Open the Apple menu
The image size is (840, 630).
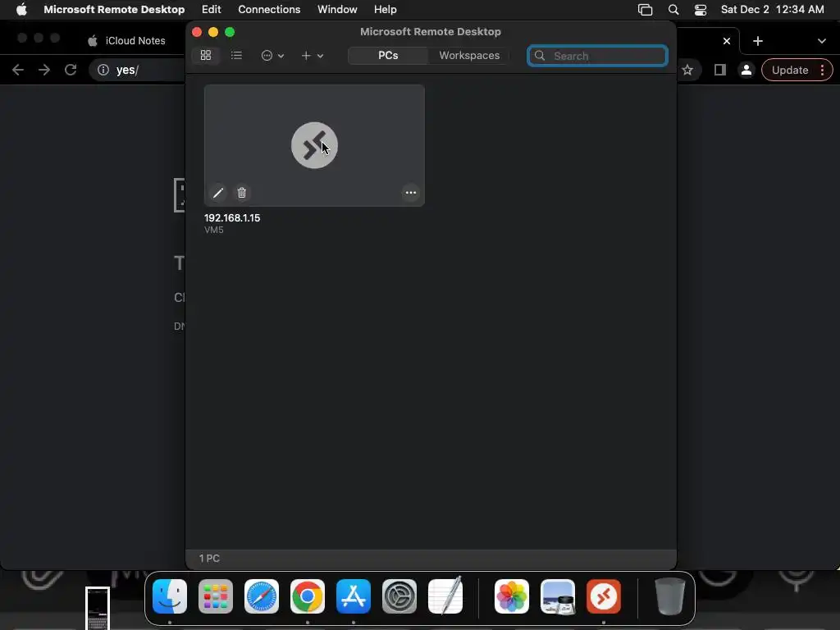click(21, 10)
